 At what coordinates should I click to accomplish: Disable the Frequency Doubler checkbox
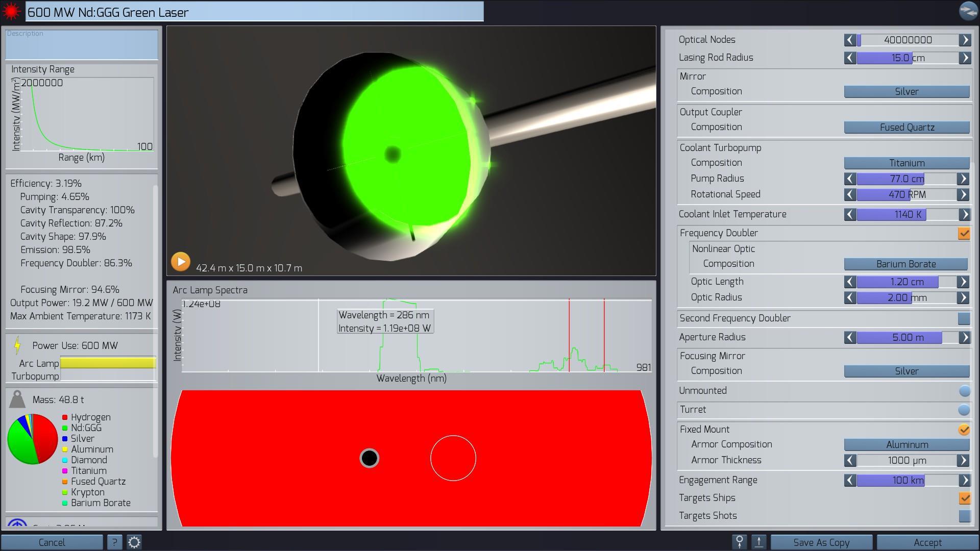tap(964, 233)
